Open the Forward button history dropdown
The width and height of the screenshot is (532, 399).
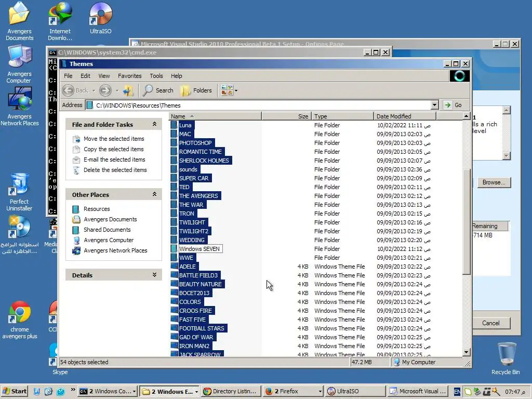click(x=117, y=90)
